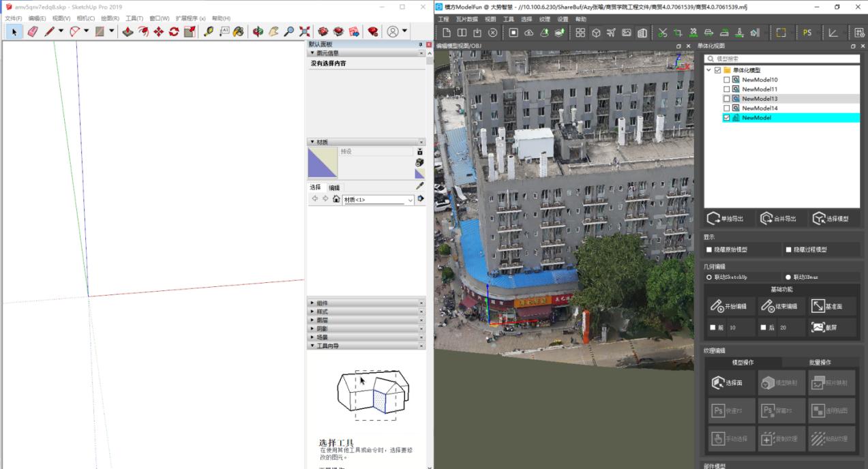The height and width of the screenshot is (469, 868).
Task: Select the 联动3Dmax radio button
Action: (x=788, y=277)
